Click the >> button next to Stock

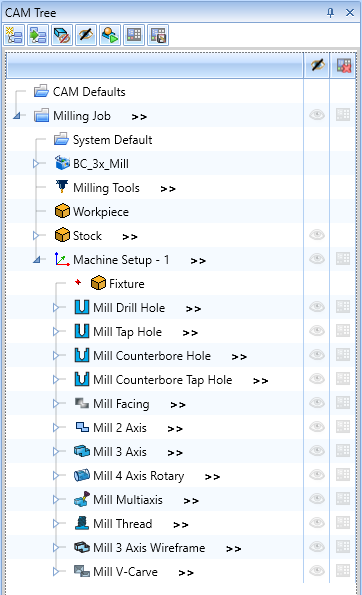(x=130, y=237)
